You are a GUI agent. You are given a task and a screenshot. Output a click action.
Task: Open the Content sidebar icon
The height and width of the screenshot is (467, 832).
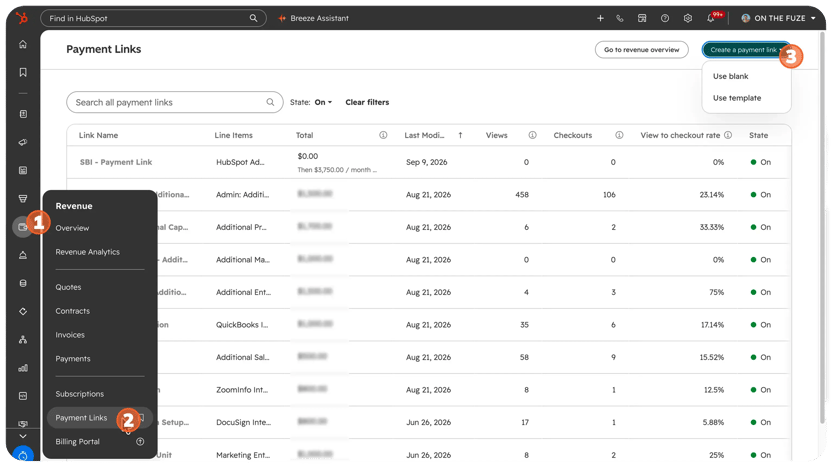click(x=23, y=170)
